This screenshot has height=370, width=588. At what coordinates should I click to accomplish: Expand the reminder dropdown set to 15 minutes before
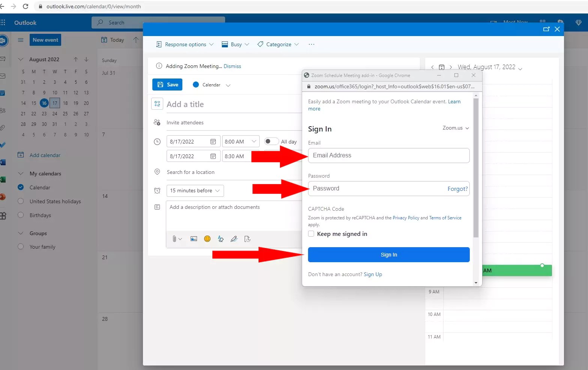pos(195,190)
